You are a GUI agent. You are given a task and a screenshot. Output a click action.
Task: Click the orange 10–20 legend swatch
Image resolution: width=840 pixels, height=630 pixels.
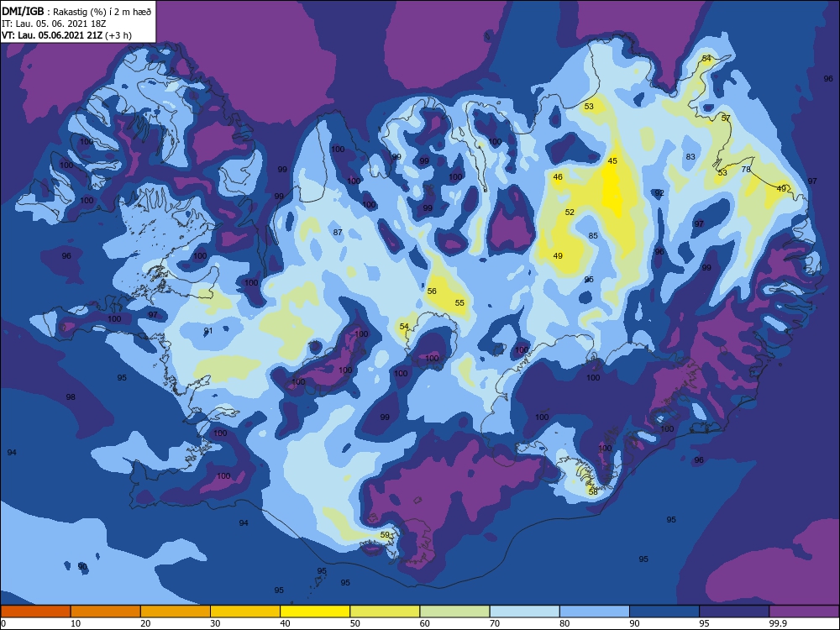(106, 612)
